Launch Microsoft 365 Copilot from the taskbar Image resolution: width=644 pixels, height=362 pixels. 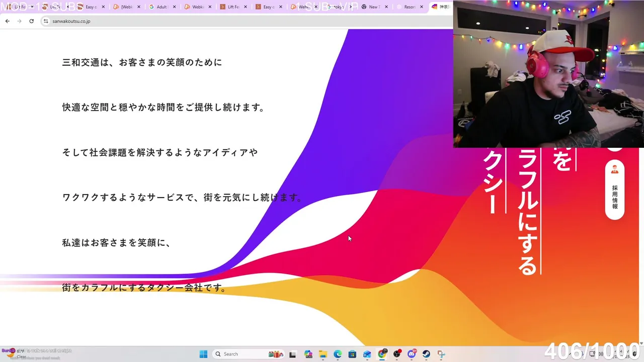tap(308, 354)
